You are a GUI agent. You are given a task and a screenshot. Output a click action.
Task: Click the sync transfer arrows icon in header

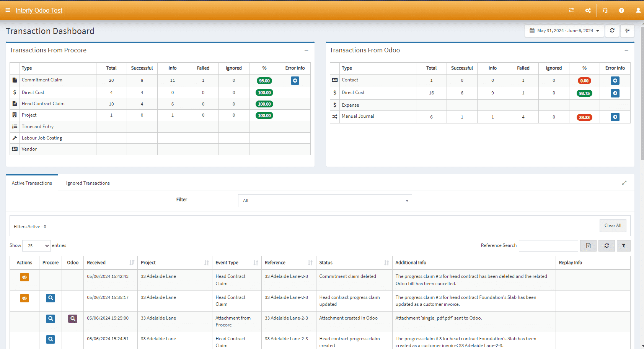pyautogui.click(x=571, y=10)
